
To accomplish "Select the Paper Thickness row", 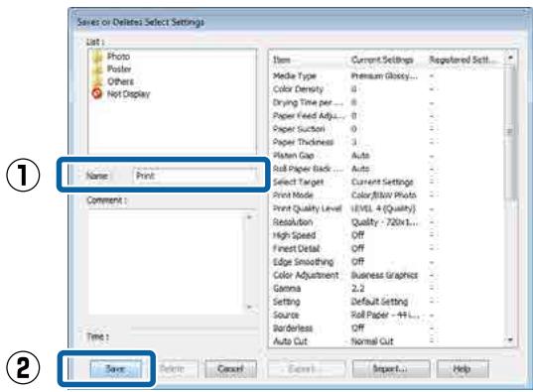I will 387,142.
